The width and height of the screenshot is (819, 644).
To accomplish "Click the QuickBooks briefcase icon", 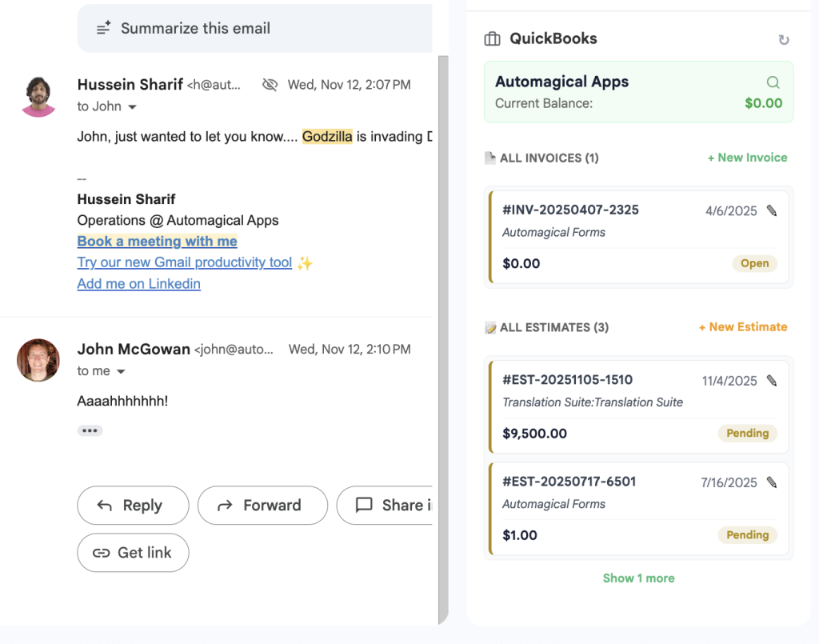I will 493,39.
